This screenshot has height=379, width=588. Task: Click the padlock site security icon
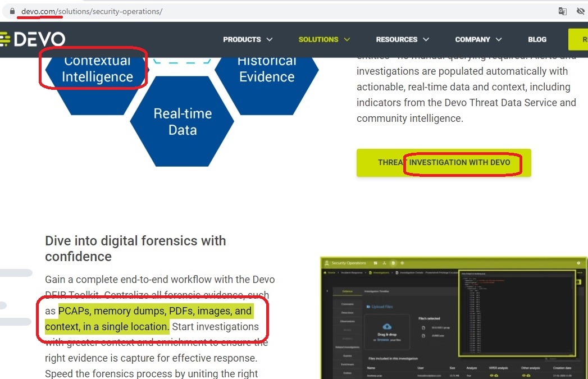12,11
